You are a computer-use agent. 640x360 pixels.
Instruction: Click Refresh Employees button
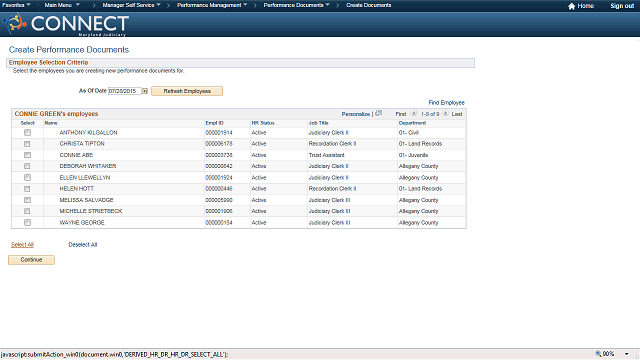pyautogui.click(x=187, y=91)
